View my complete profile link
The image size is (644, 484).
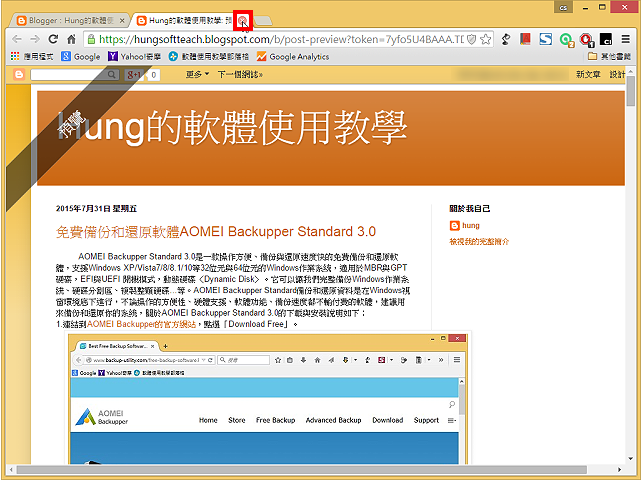[479, 242]
